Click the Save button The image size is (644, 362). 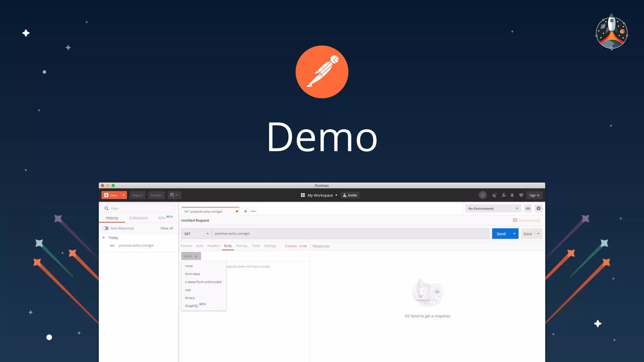tap(528, 233)
